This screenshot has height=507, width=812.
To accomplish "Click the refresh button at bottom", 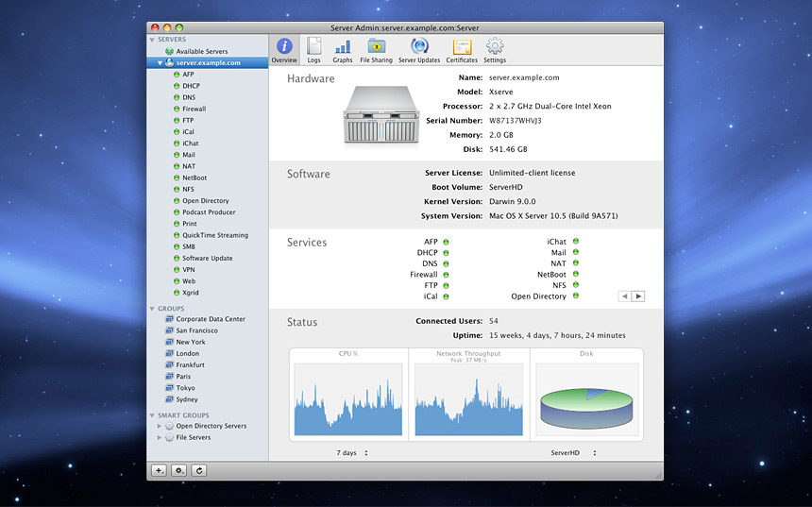I will coord(199,470).
